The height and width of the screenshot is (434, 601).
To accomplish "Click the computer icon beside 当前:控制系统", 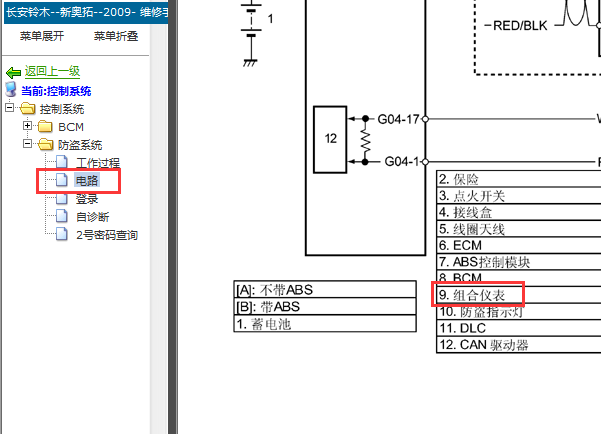I will (11, 90).
